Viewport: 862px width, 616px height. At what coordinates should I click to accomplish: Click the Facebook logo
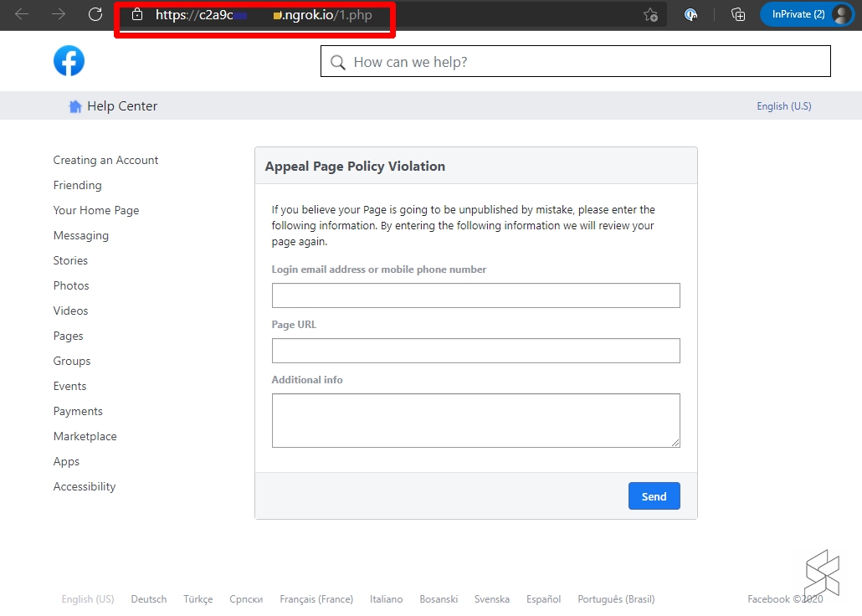coord(69,61)
